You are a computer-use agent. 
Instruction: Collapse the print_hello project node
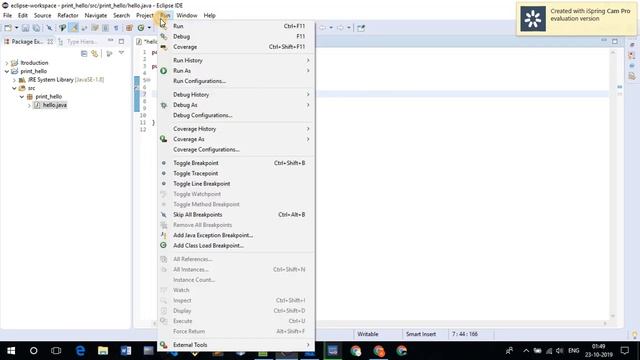[7, 71]
